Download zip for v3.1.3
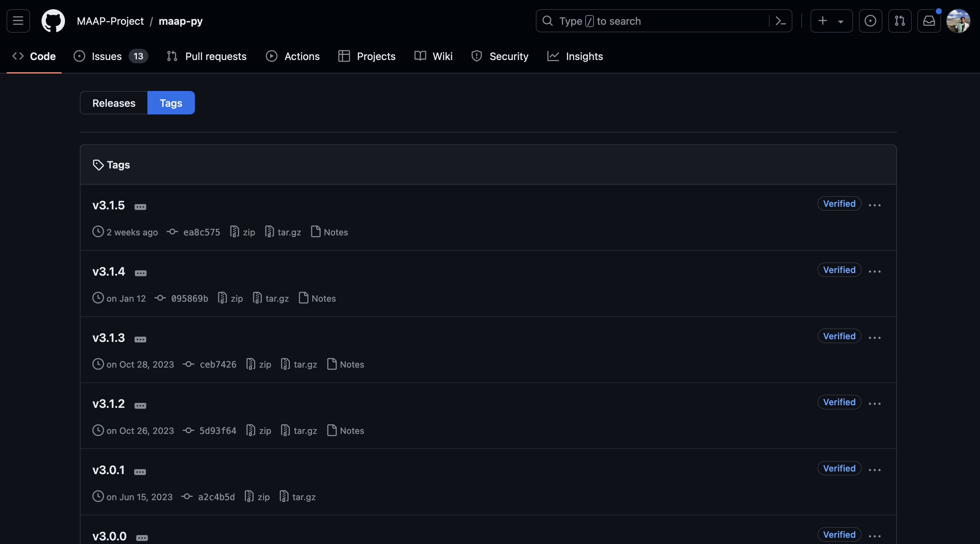Image resolution: width=980 pixels, height=544 pixels. pos(259,364)
